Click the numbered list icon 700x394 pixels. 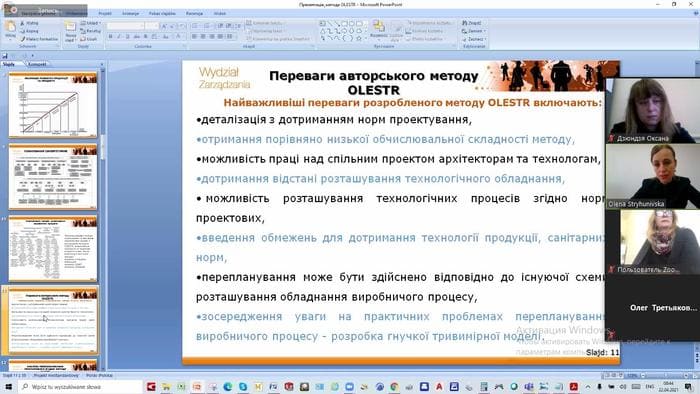pyautogui.click(x=207, y=25)
